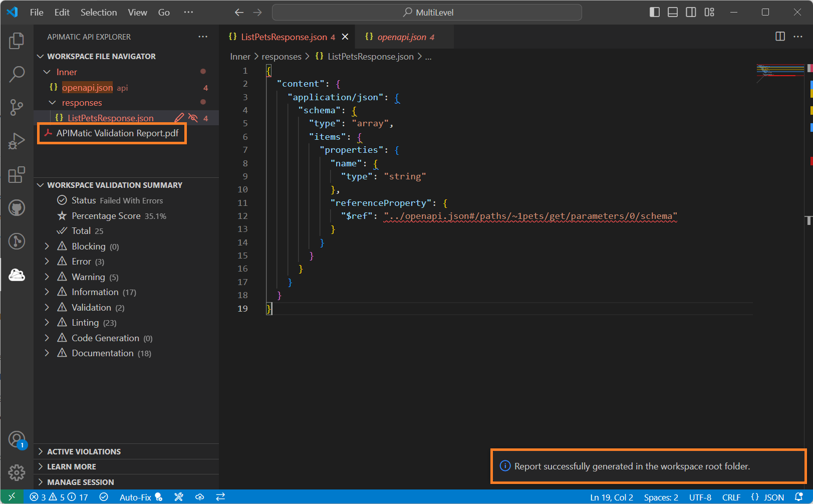Open the notifications bell in the status bar
813x504 pixels.
(x=799, y=497)
